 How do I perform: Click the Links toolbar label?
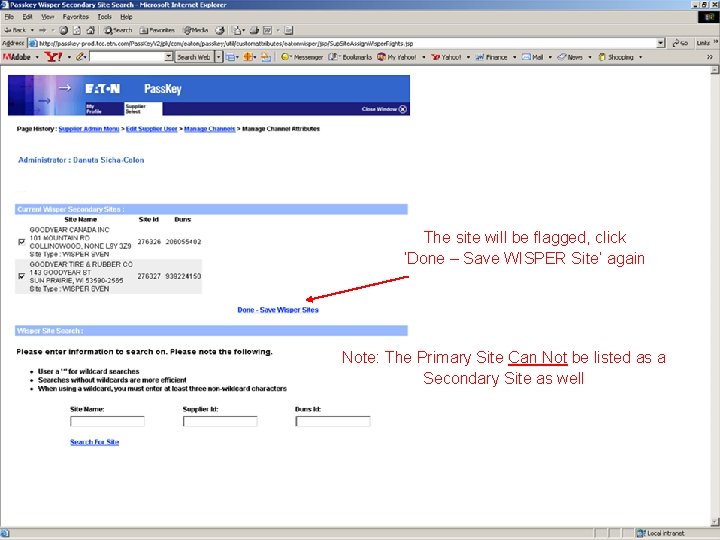(703, 43)
